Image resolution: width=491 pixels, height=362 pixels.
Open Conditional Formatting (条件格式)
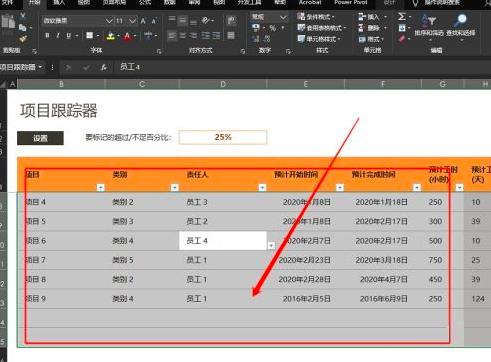pyautogui.click(x=316, y=16)
